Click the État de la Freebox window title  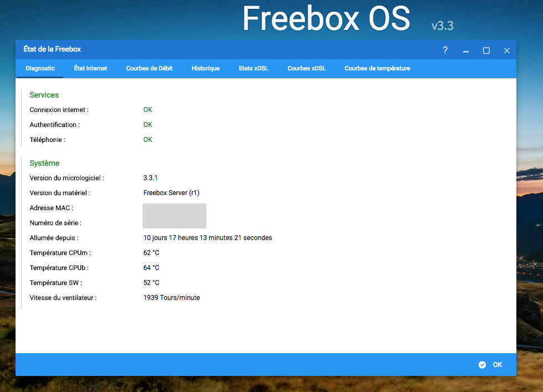click(x=52, y=49)
